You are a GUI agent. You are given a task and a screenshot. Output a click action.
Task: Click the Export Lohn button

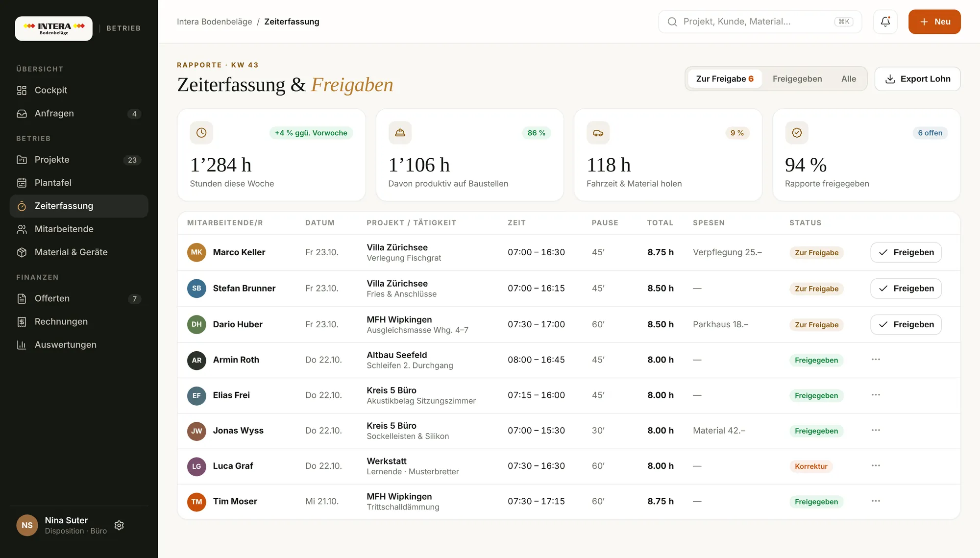[917, 79]
